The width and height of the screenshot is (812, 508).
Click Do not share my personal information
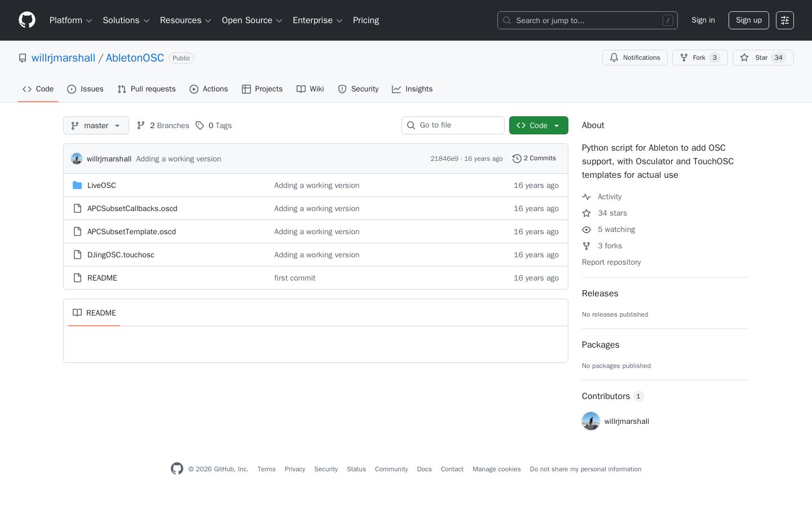tap(586, 469)
